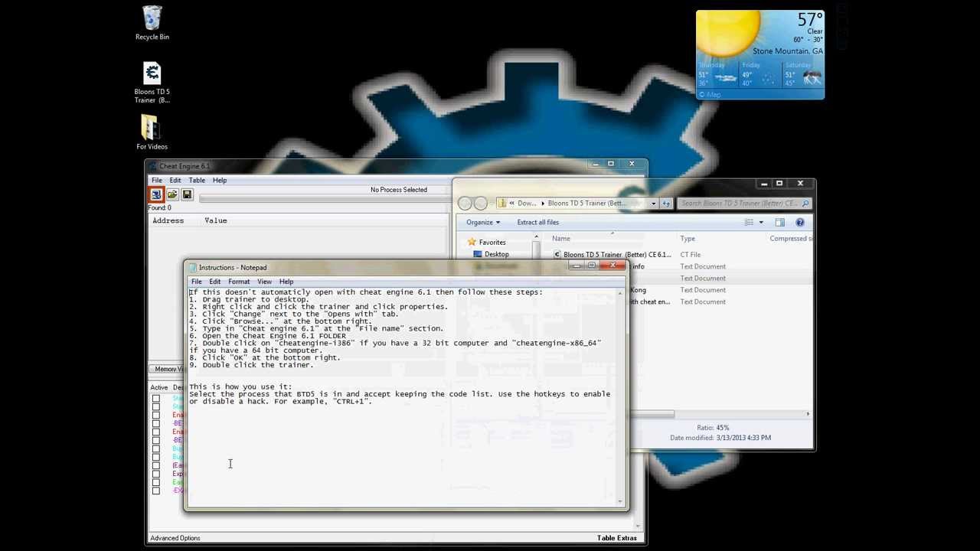Click Extract all files in Explorer toolbar

[x=538, y=222]
